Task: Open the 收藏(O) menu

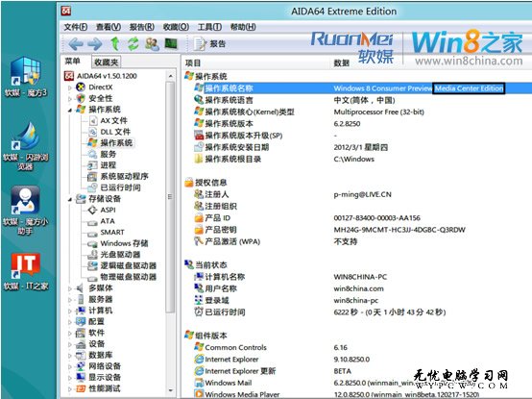Action: click(x=176, y=27)
